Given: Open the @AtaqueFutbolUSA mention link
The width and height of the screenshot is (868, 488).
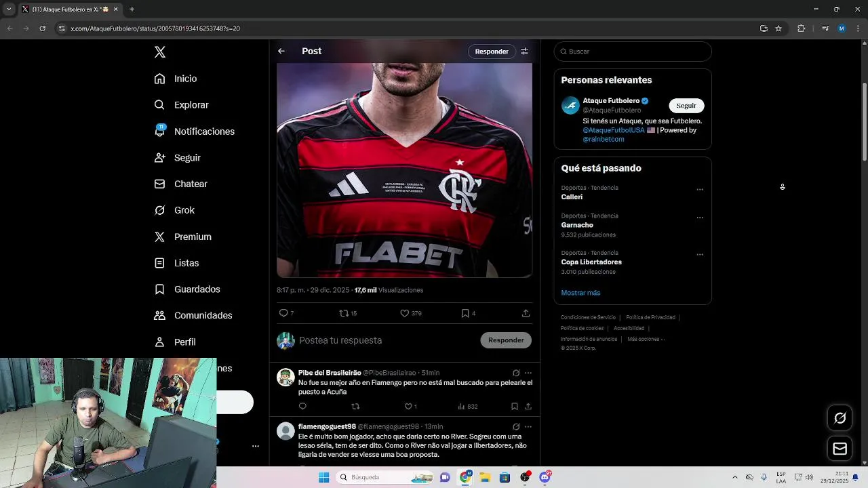Looking at the screenshot, I should (614, 130).
